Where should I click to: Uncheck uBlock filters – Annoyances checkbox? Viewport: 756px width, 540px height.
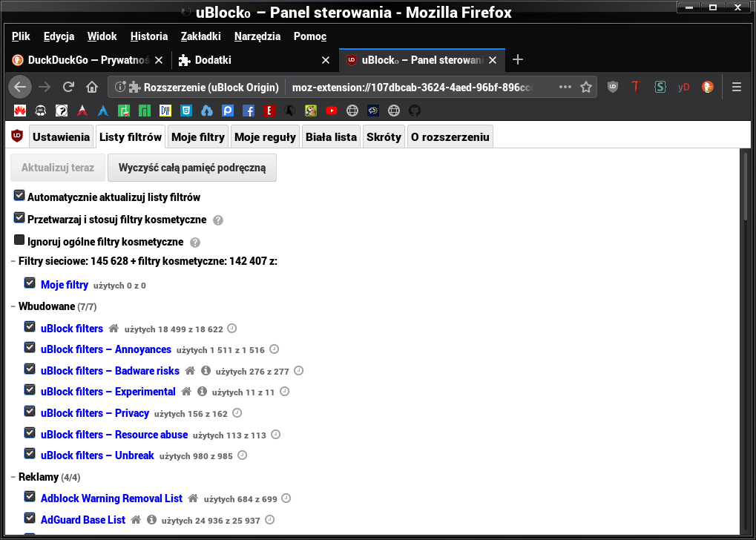(x=30, y=348)
